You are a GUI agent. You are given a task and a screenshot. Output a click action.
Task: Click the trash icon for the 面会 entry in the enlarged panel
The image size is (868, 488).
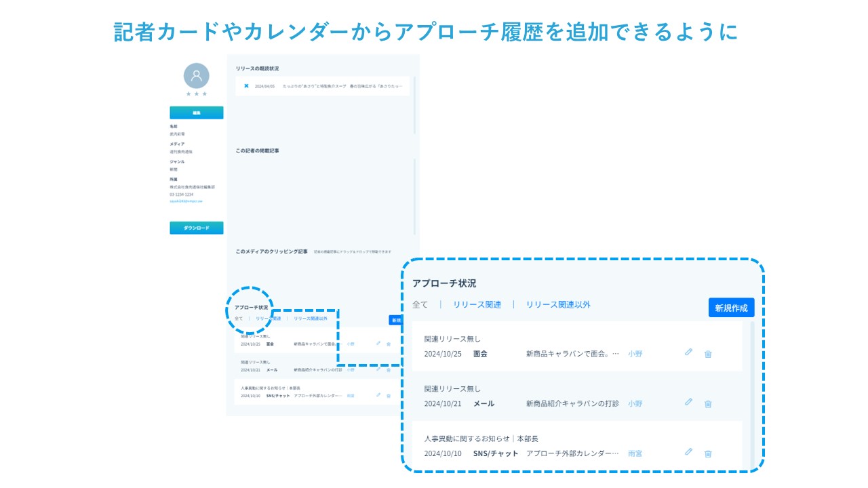(x=708, y=354)
